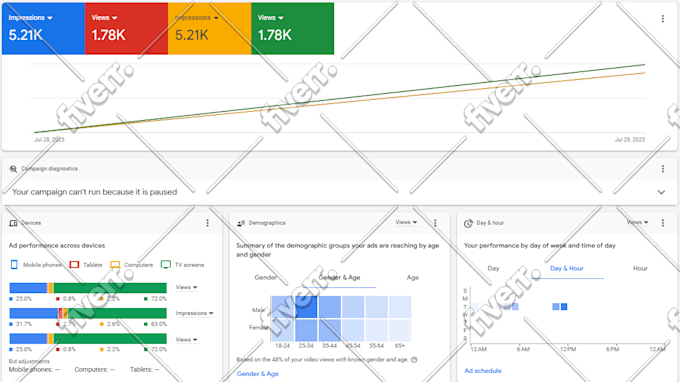
Task: Click the Day & hour clock icon
Action: click(468, 223)
